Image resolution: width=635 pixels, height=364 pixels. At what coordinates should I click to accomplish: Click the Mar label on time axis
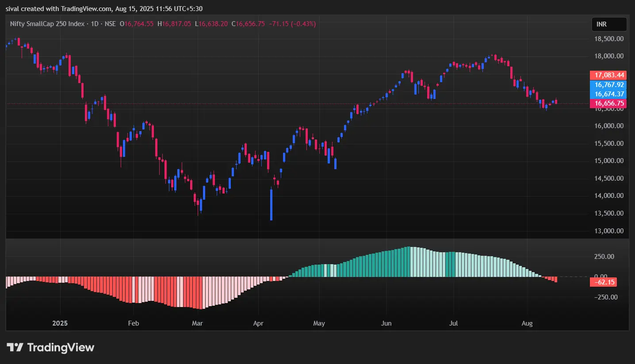[197, 323]
